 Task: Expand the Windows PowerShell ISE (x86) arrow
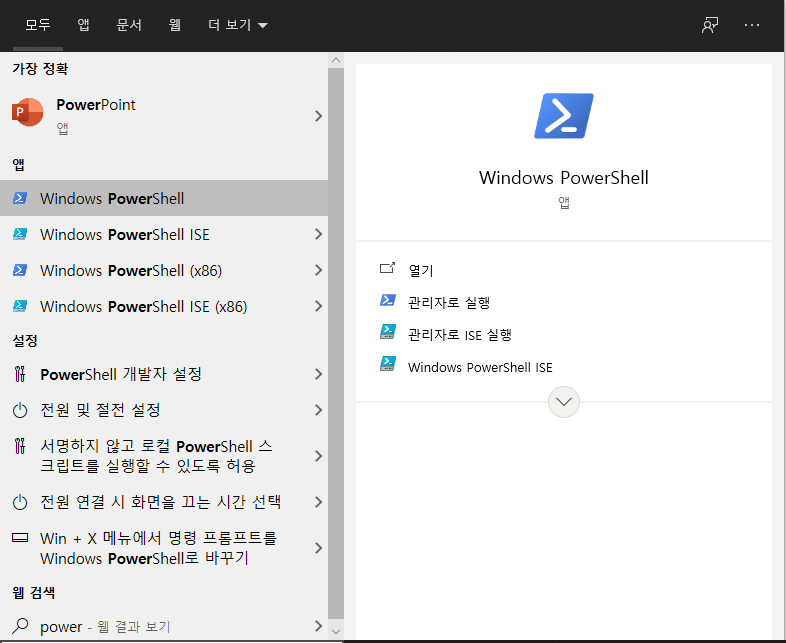[318, 306]
